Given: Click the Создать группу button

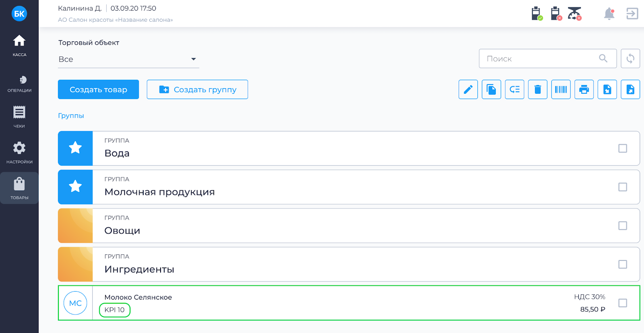Looking at the screenshot, I should coord(197,89).
